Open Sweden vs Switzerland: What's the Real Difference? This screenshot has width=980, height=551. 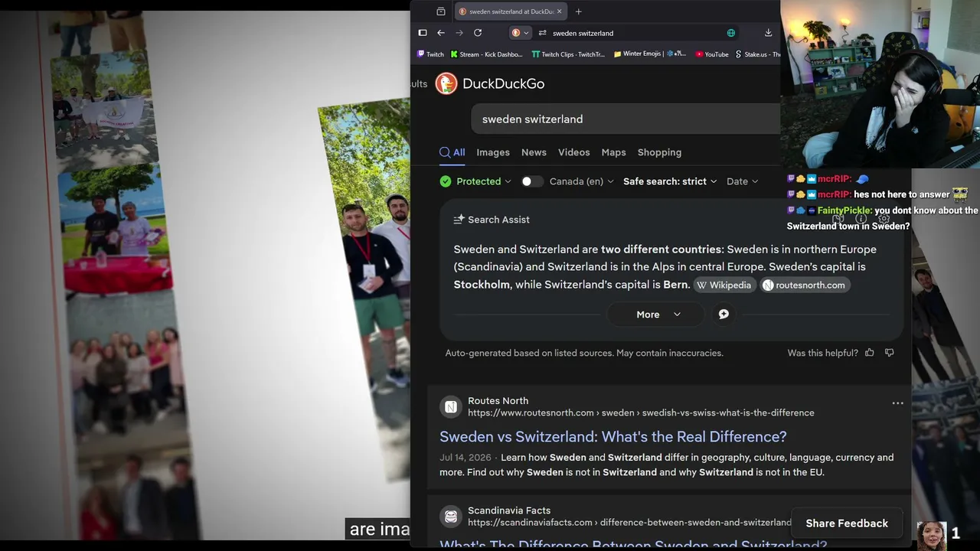click(613, 437)
